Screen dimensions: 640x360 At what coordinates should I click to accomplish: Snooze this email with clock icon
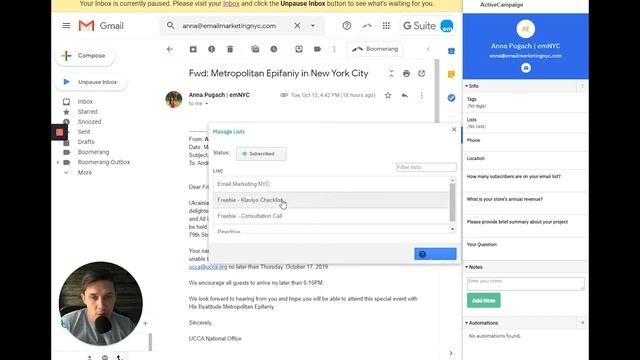click(273, 49)
